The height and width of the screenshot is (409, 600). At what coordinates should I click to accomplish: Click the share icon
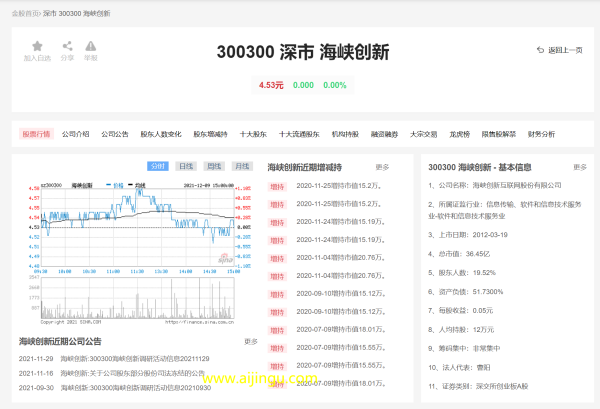(67, 46)
